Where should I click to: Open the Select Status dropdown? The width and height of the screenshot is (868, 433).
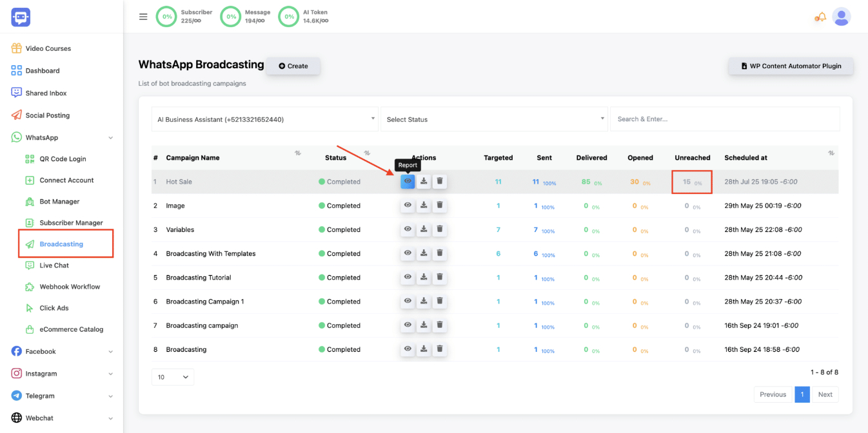click(x=493, y=119)
